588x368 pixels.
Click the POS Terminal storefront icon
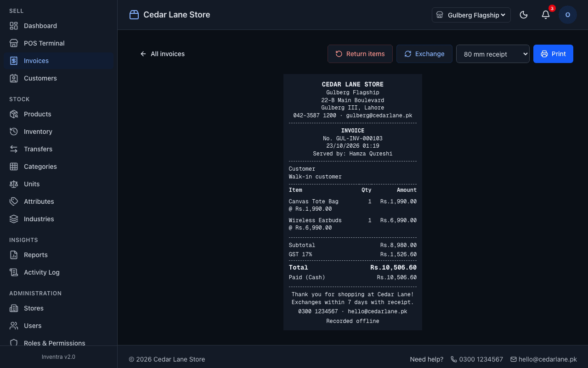(x=14, y=43)
